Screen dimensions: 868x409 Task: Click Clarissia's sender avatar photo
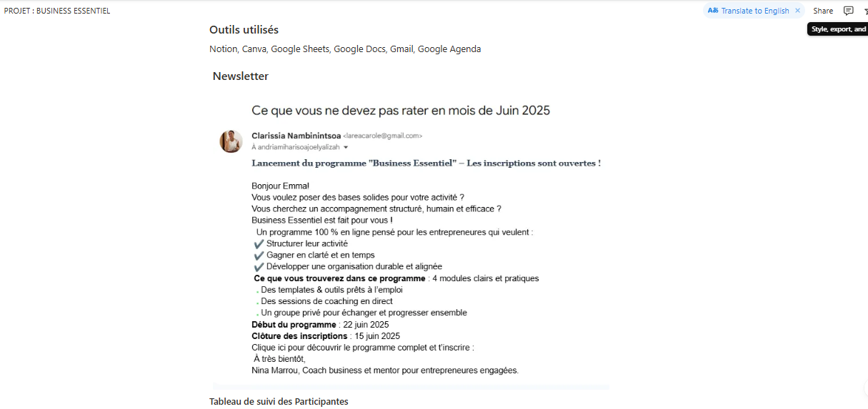click(x=231, y=141)
